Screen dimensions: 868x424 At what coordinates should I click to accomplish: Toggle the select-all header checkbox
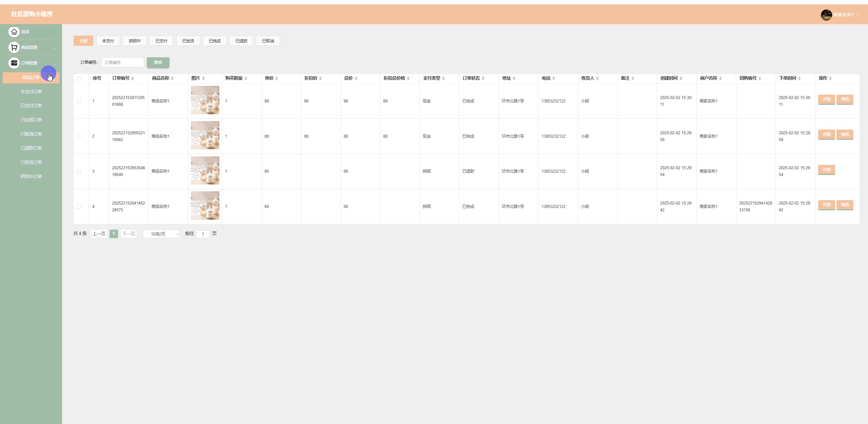(79, 78)
